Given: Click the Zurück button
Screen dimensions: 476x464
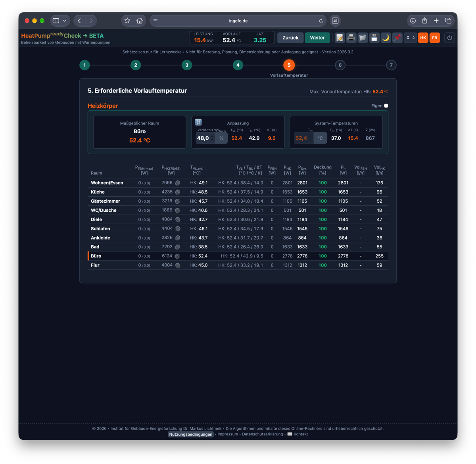Looking at the screenshot, I should click(290, 38).
